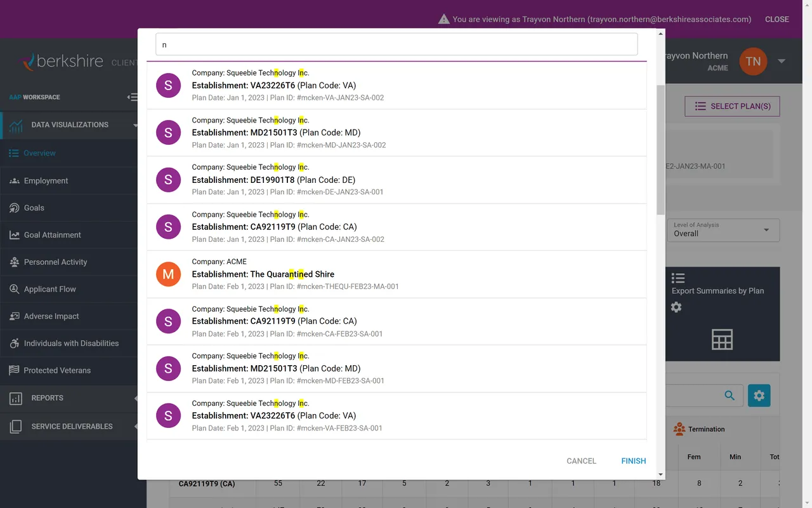The height and width of the screenshot is (508, 812).
Task: Click the blue search magnifier icon
Action: click(x=730, y=395)
